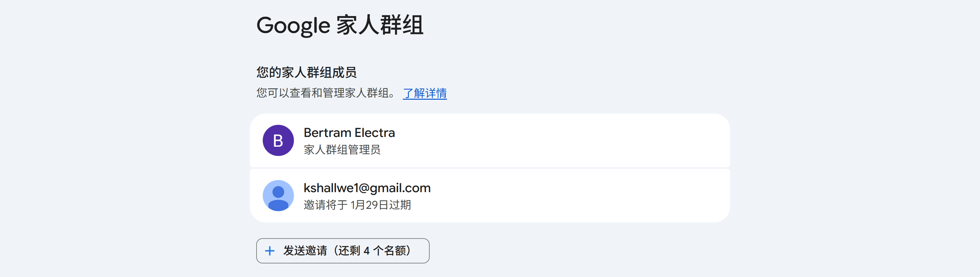Click the 家人群组 text in page title

point(380,25)
